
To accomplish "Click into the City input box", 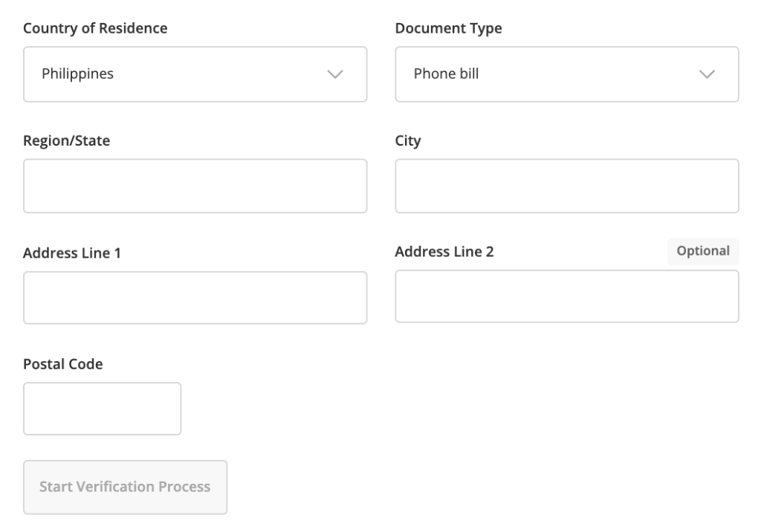I will pos(567,186).
